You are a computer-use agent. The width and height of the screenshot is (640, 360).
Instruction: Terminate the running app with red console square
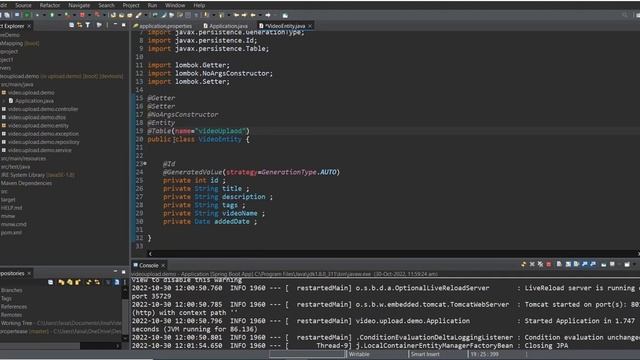(549, 264)
